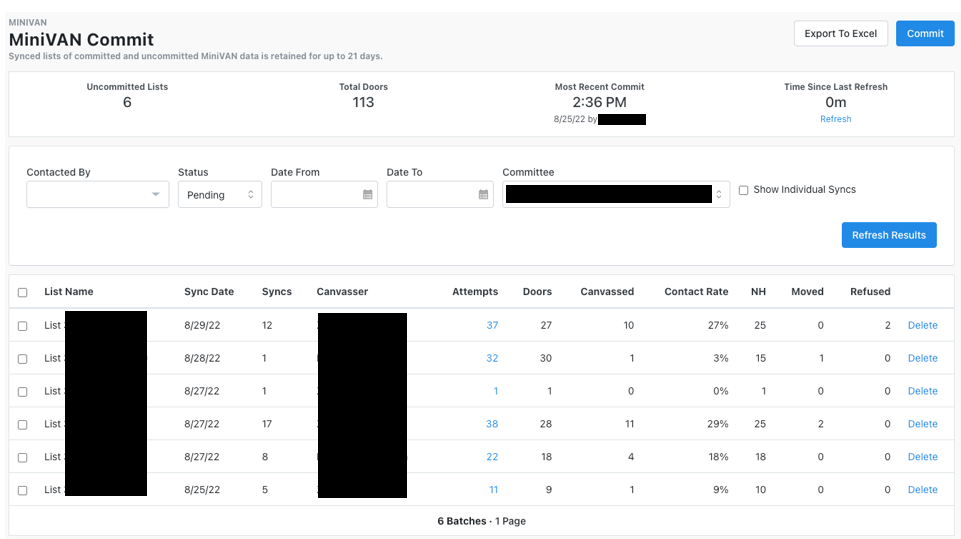Viewport: 961px width, 539px height.
Task: Open the Date To calendar icon
Action: pos(484,194)
